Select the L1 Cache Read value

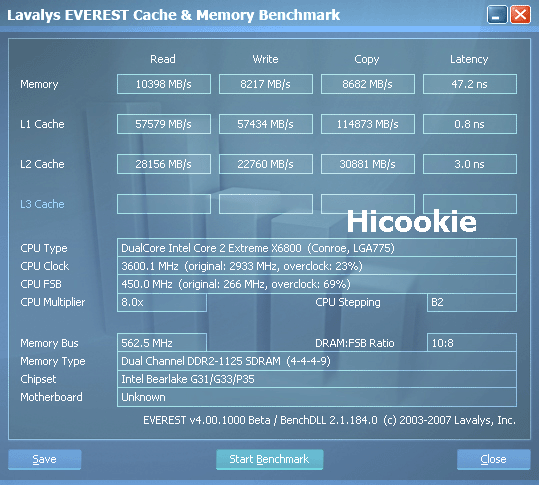(164, 124)
